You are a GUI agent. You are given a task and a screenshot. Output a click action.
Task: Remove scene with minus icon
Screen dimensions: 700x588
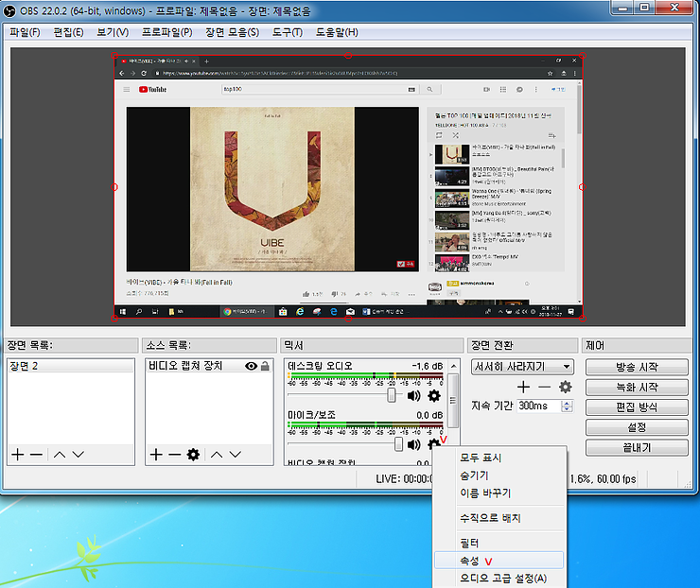click(36, 455)
